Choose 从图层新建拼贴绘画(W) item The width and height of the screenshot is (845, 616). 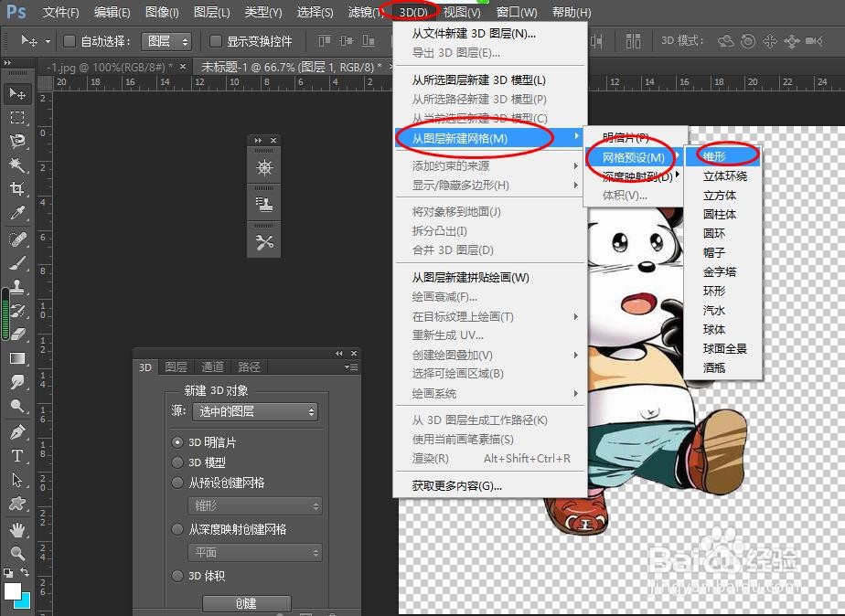(x=490, y=278)
